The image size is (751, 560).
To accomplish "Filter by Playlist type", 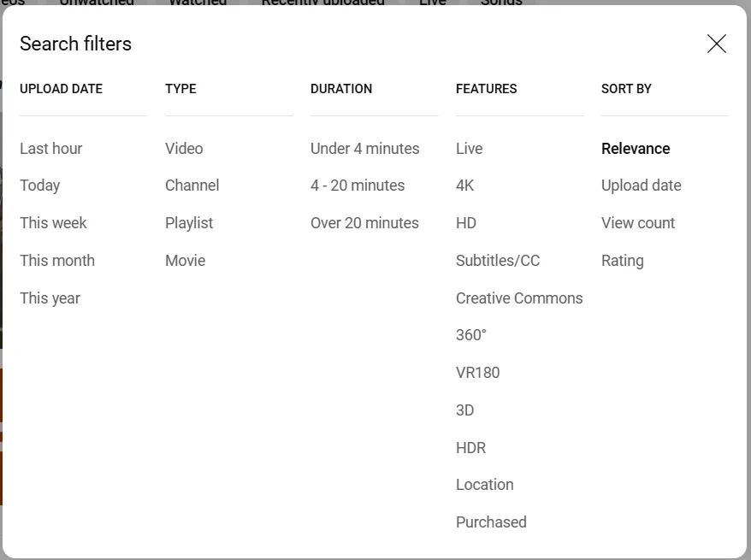I will click(x=189, y=222).
